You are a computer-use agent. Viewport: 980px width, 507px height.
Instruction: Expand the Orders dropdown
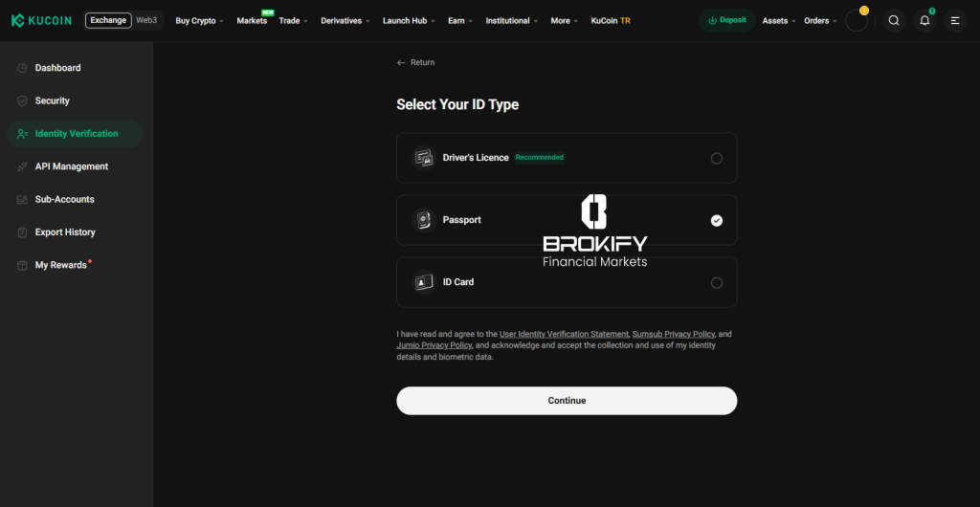coord(820,21)
